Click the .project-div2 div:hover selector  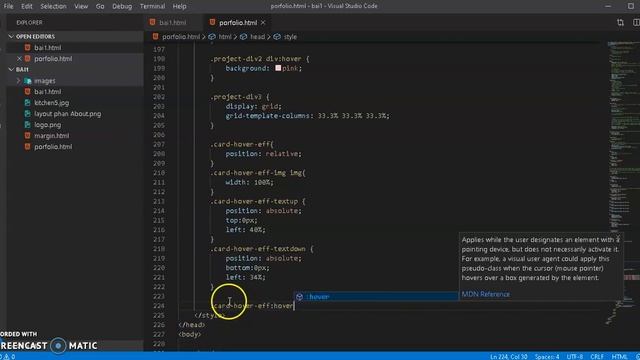click(256, 59)
